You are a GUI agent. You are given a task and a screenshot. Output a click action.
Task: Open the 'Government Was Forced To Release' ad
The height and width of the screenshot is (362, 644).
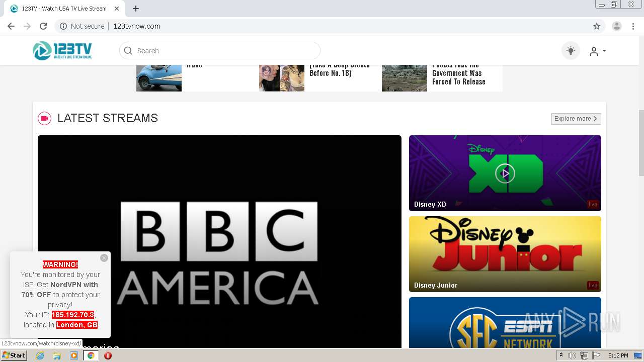coord(459,73)
